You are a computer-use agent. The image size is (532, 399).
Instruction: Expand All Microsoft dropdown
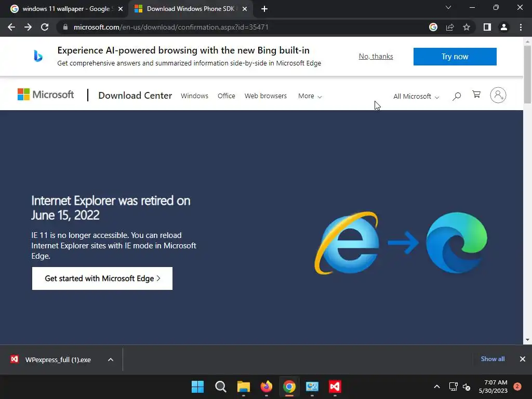(416, 96)
